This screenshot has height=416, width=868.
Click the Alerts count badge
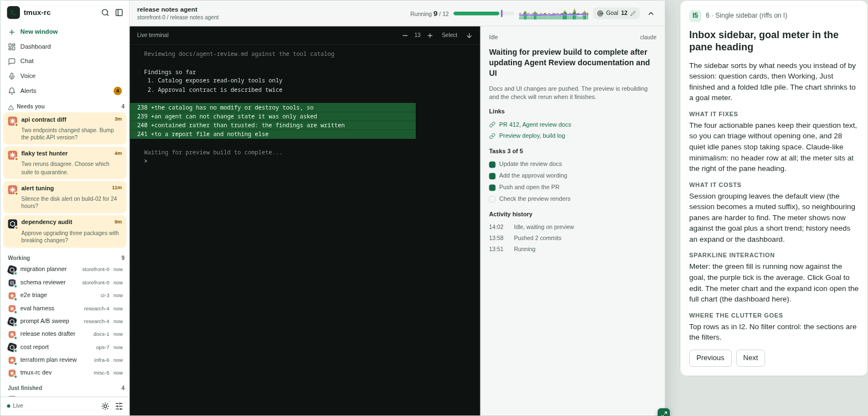click(118, 91)
